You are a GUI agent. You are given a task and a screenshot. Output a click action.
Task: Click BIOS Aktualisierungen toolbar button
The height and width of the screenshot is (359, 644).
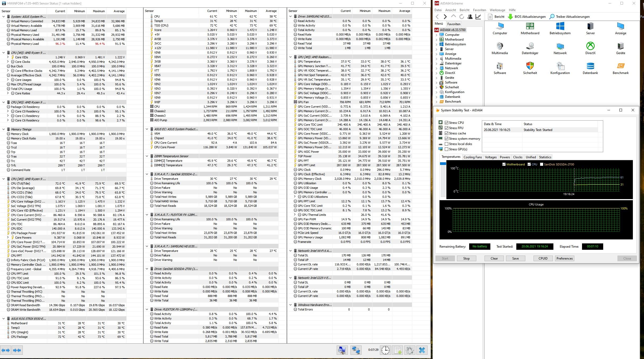point(527,17)
